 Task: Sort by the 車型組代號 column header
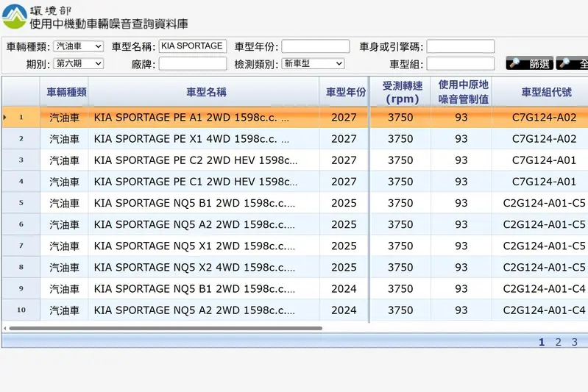click(540, 92)
